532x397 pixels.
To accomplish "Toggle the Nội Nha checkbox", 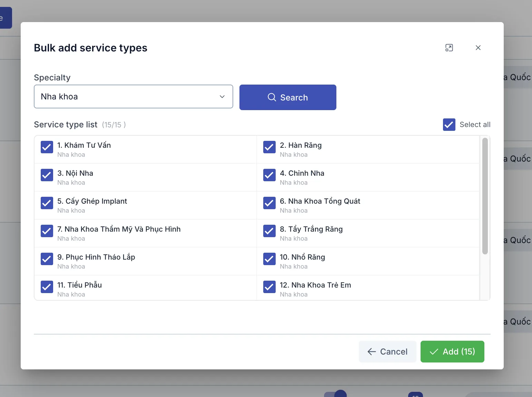I will click(47, 175).
